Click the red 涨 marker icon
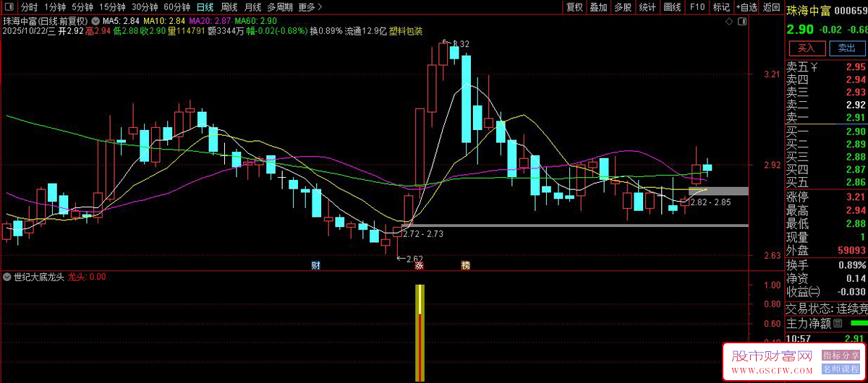The height and width of the screenshot is (383, 868). 419,265
